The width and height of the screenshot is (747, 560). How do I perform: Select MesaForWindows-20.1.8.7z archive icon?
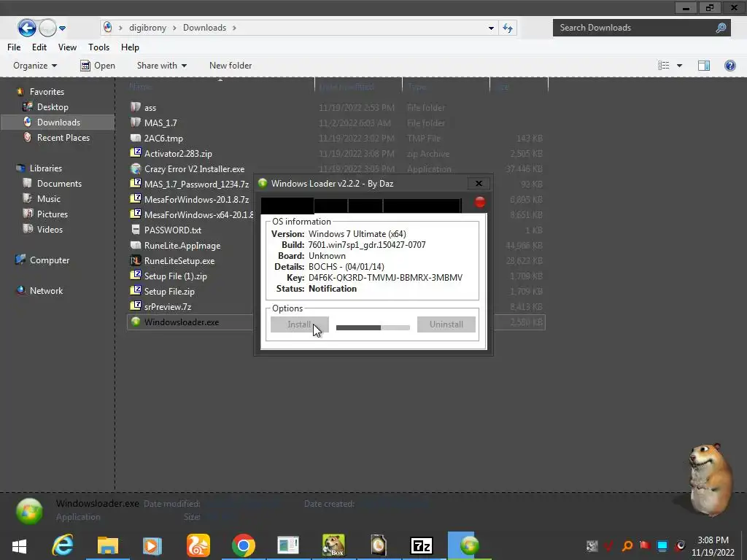coord(136,199)
